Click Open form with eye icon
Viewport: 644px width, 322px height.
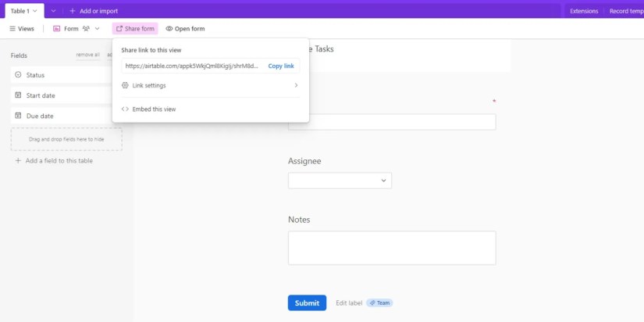pos(185,29)
